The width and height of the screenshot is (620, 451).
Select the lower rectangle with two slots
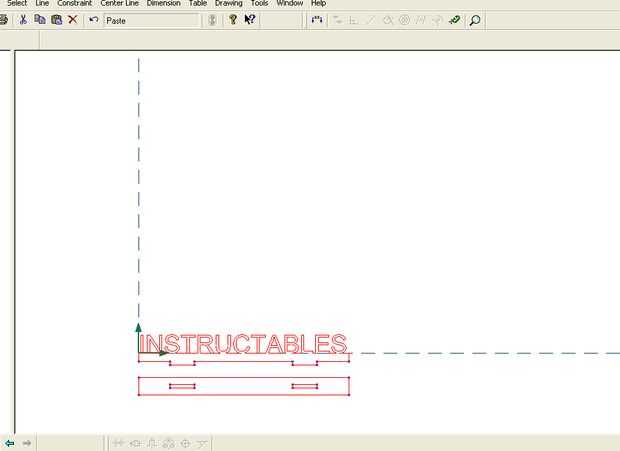244,386
